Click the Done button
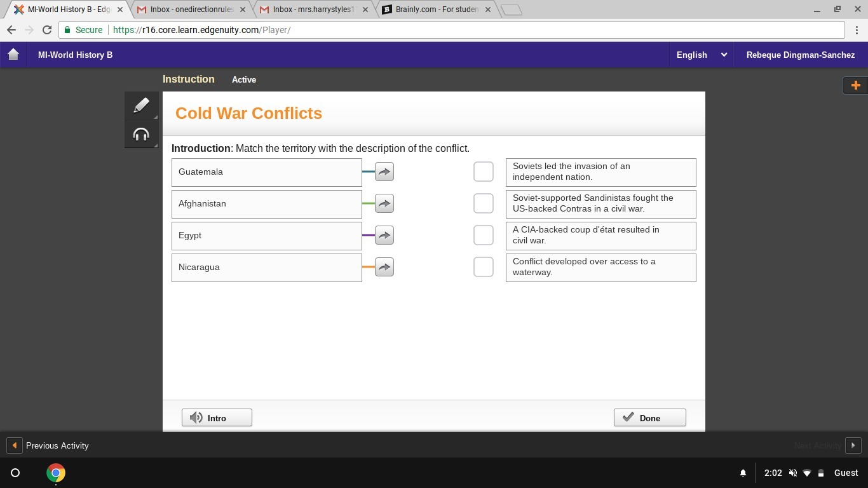This screenshot has width=868, height=488. pos(650,417)
